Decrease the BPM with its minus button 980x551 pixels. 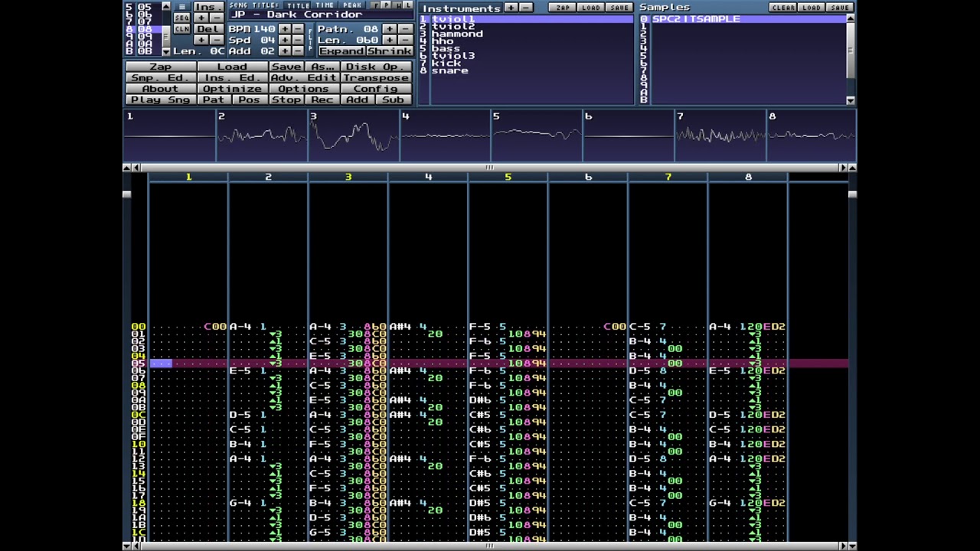pyautogui.click(x=298, y=29)
